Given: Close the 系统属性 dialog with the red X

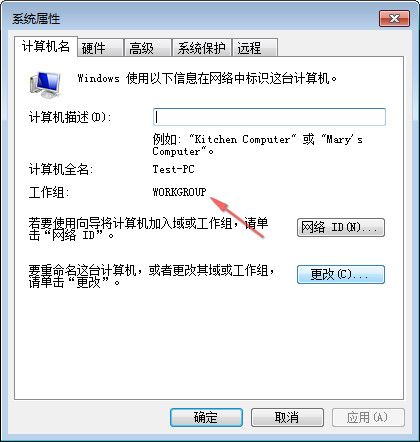Looking at the screenshot, I should pos(394,18).
